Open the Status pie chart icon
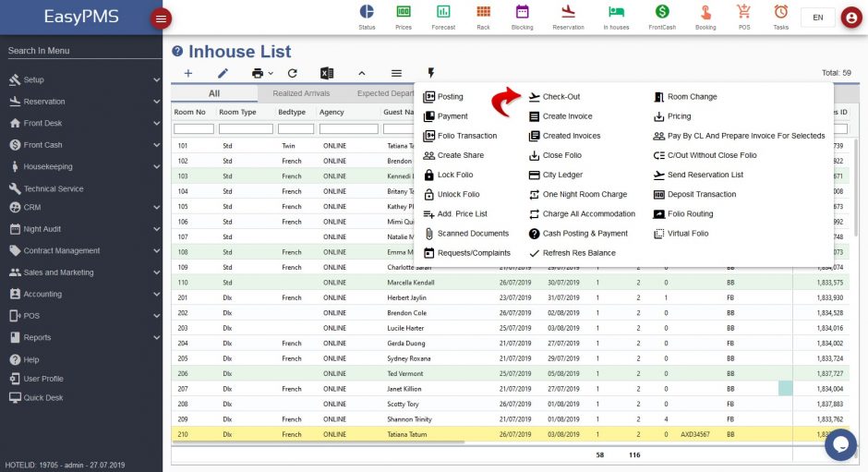Image resolution: width=868 pixels, height=472 pixels. coord(367,12)
